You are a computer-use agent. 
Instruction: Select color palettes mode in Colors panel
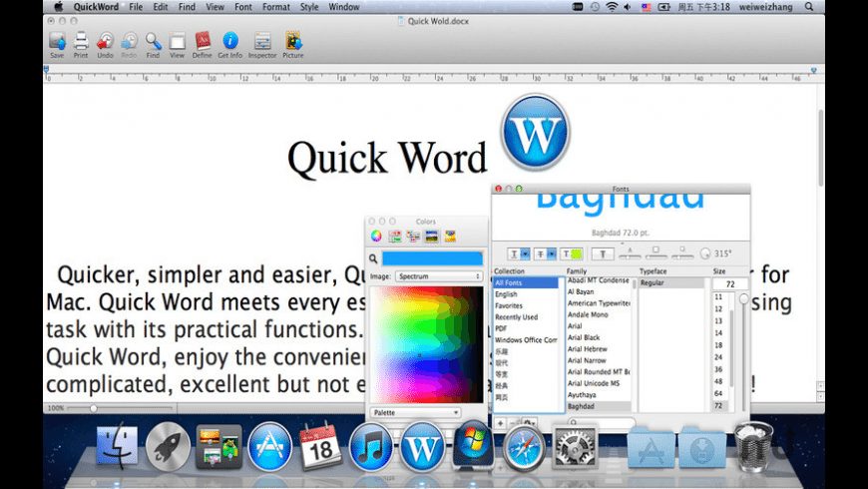pos(413,237)
